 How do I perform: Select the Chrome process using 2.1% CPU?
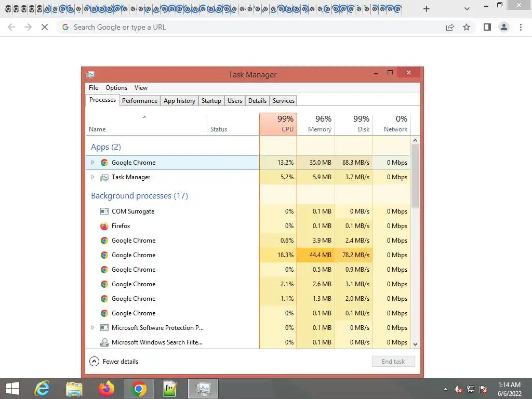point(248,284)
